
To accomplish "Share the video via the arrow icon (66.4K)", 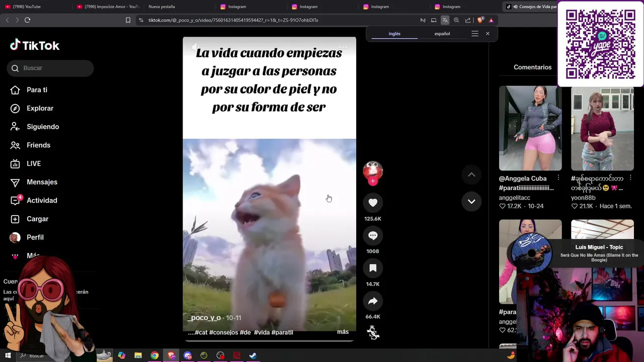I will tap(373, 301).
